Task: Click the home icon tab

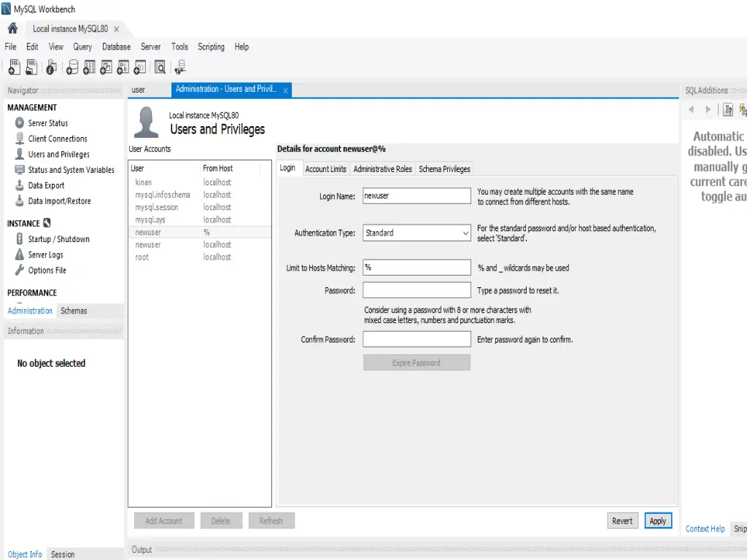Action: [13, 28]
